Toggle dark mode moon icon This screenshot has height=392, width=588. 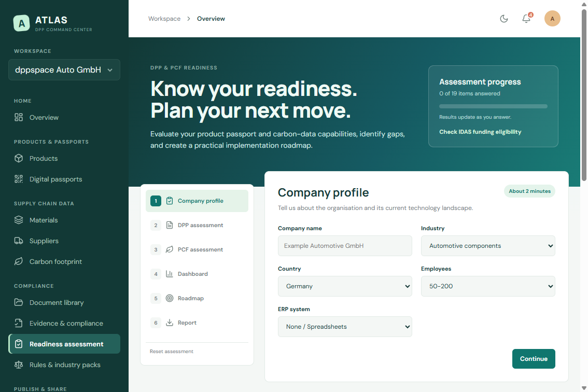pyautogui.click(x=504, y=19)
